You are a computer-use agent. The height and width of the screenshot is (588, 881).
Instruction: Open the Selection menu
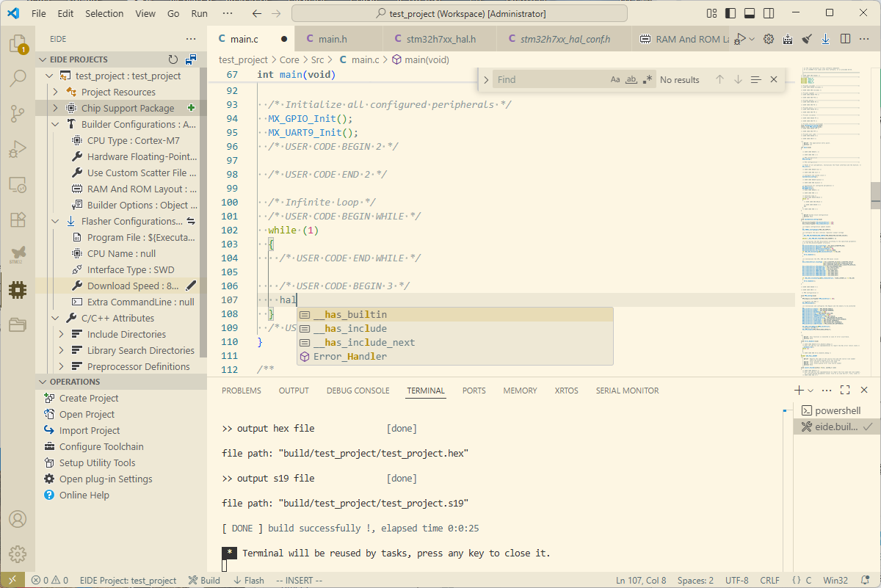(104, 13)
